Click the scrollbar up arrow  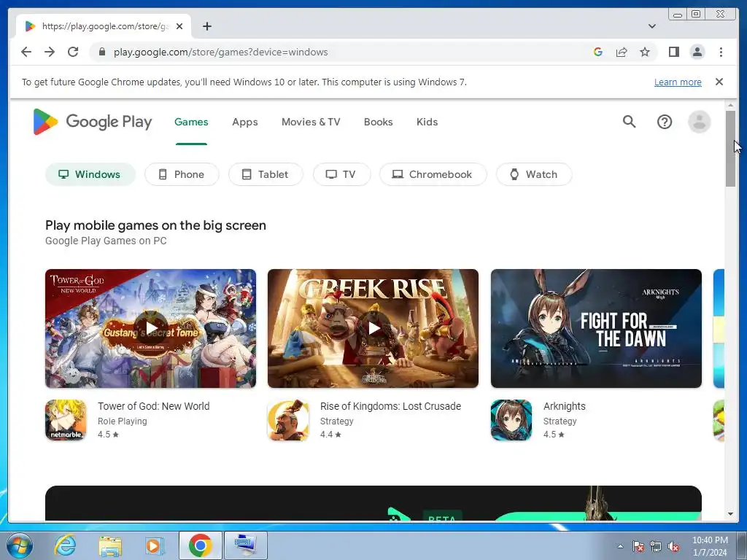730,105
